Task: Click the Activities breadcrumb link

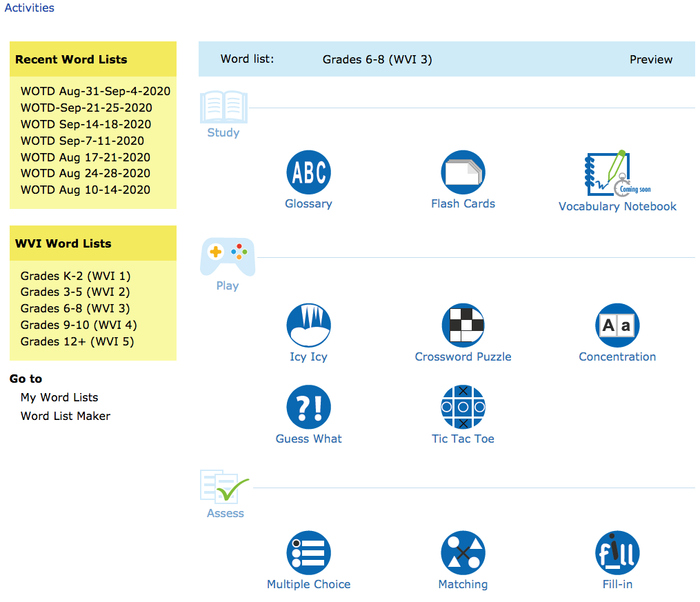Action: point(29,8)
